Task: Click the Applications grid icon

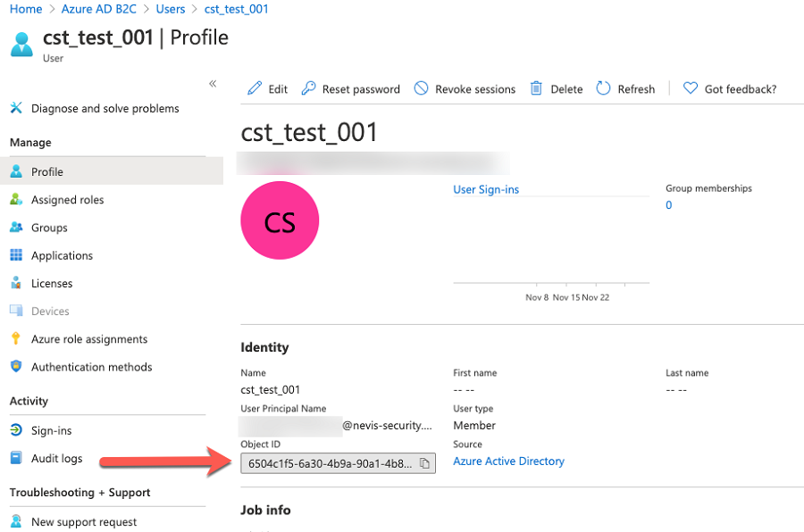Action: [x=16, y=254]
